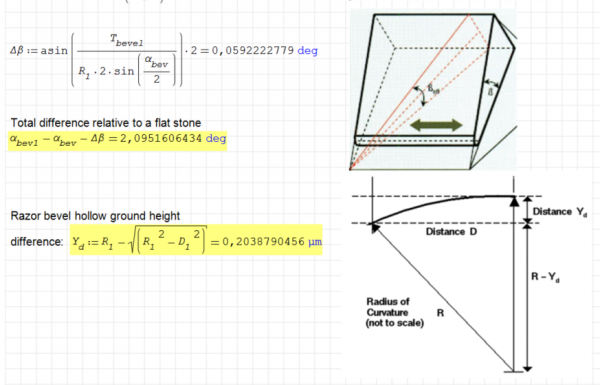The width and height of the screenshot is (600, 385).
Task: Click the green double-headed arrow in diagram
Action: tap(436, 125)
